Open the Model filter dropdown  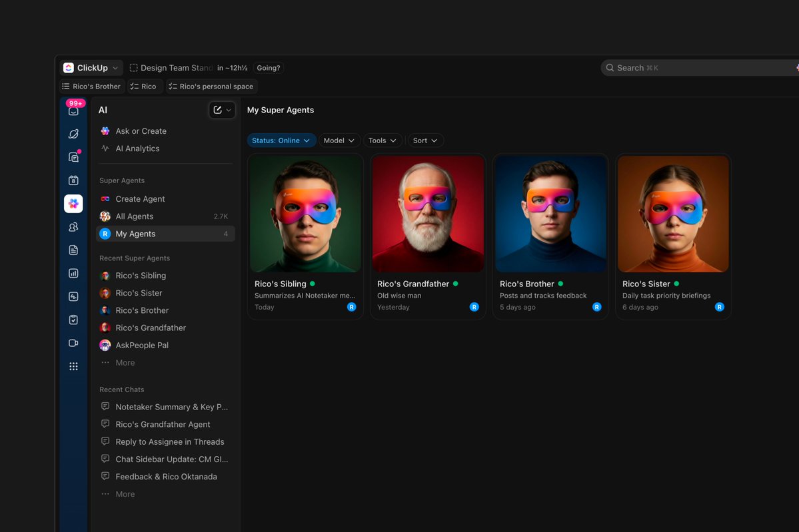pos(339,140)
